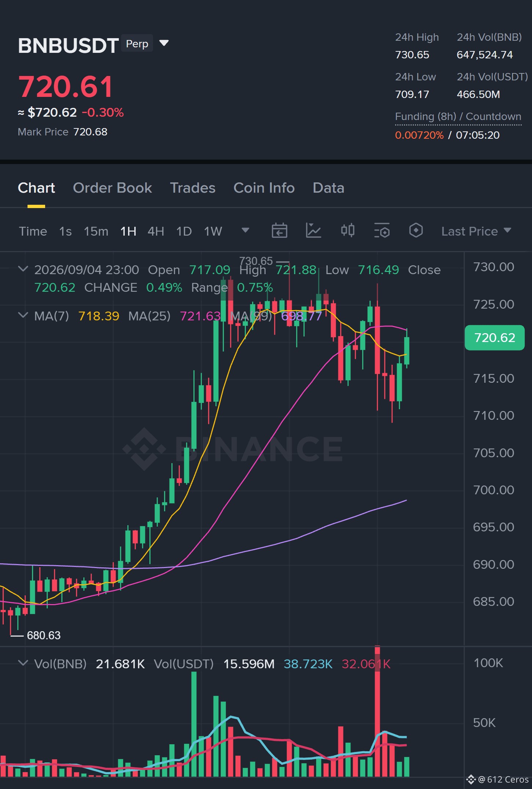Switch to the Coin Info tab
Screen dimensions: 532x789
point(264,188)
